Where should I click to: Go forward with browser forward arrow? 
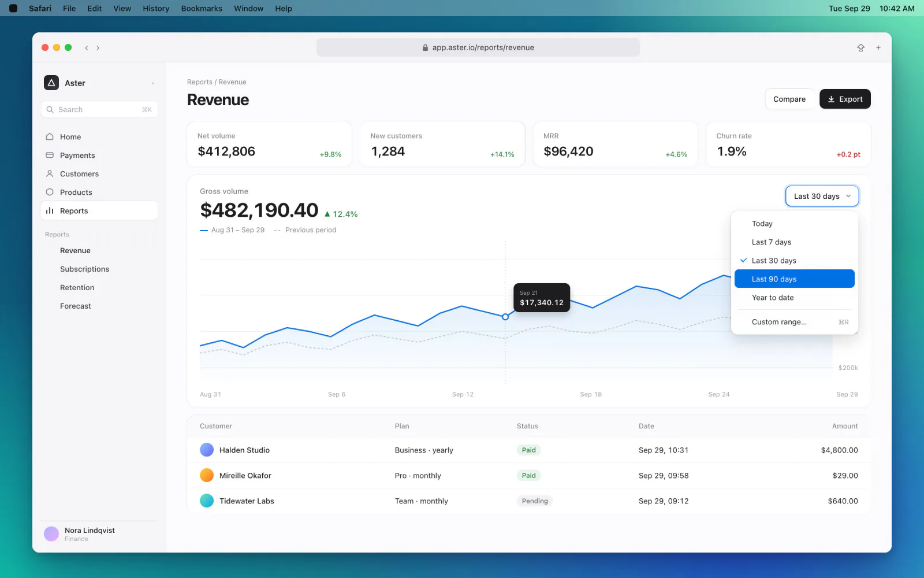[x=98, y=48]
